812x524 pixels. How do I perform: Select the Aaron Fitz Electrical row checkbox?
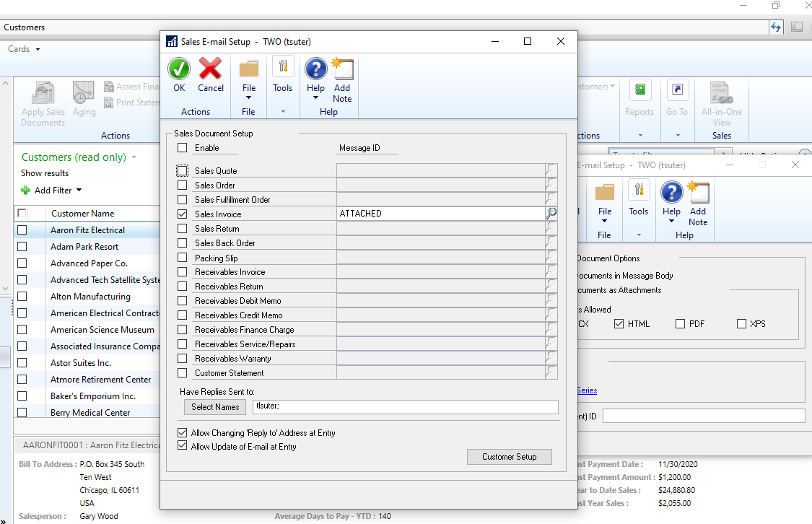(x=22, y=230)
